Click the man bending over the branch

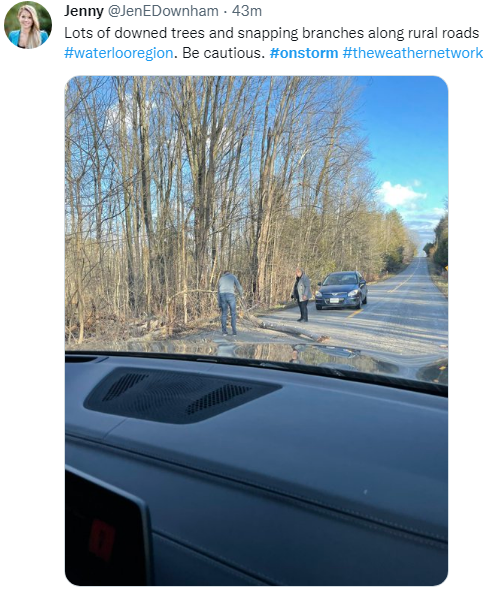click(x=229, y=303)
